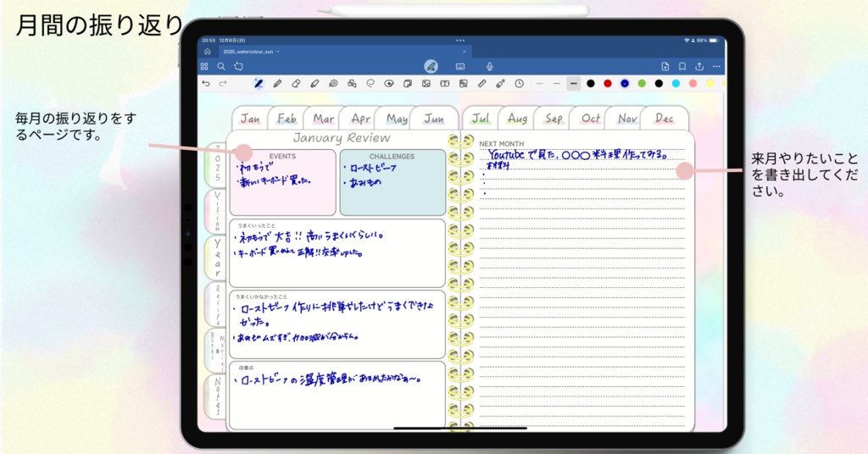868x454 pixels.
Task: Select the tape tool
Action: tap(333, 84)
